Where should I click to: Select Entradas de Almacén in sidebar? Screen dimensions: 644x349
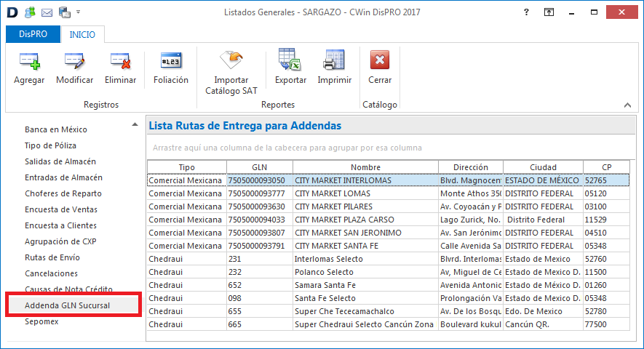[63, 177]
